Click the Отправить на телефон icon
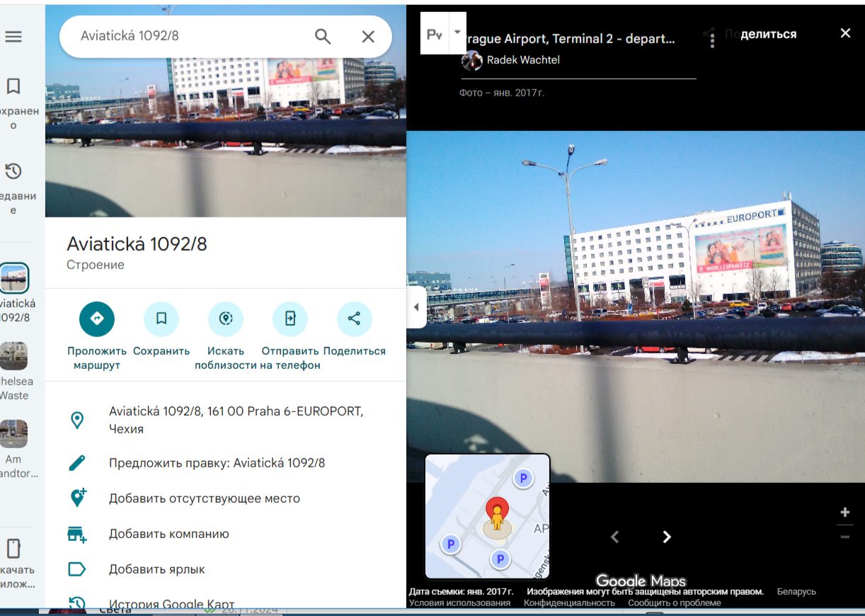Screen dimensions: 865x616 pos(290,319)
